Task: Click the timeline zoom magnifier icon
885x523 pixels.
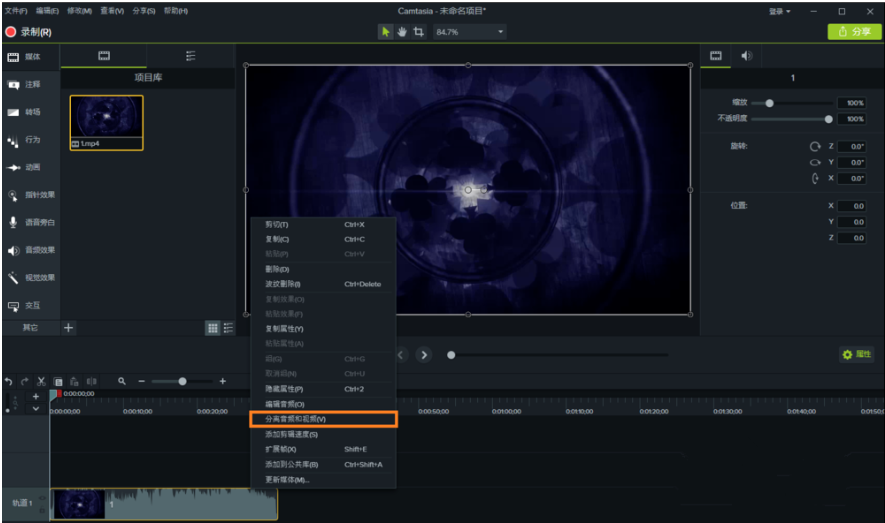Action: pyautogui.click(x=122, y=381)
